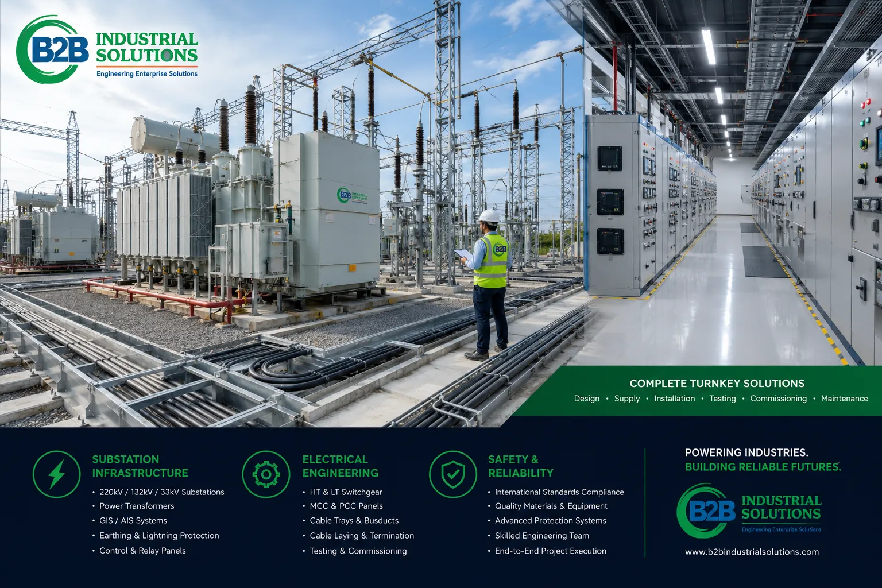Click the small B2B logo on the transformer
This screenshot has width=882, height=588.
[352, 195]
